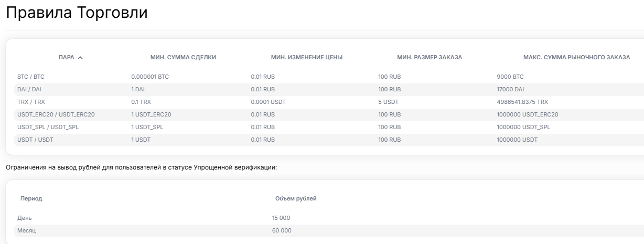Sort table by ПАРА column header
Viewport: 644px width, 244px height.
click(67, 57)
